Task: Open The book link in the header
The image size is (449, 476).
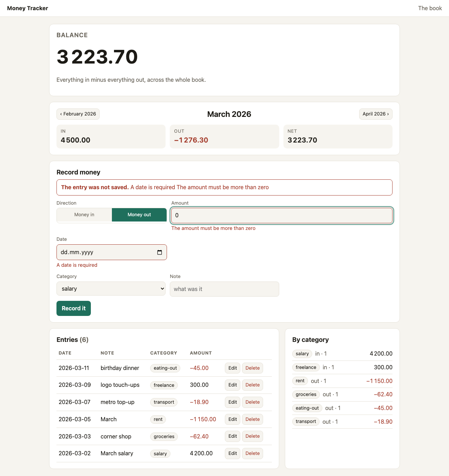Action: coord(430,8)
